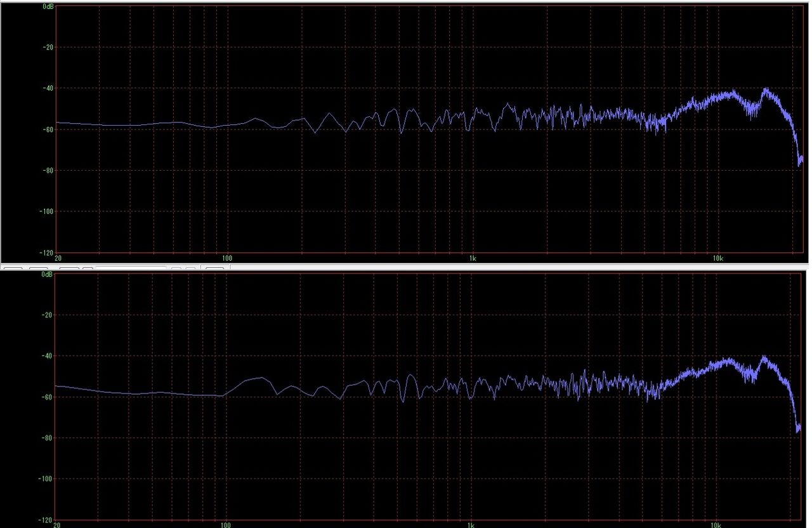Image resolution: width=812 pixels, height=528 pixels.
Task: Click the 20 frequency label under the lower graph
Action: (57, 525)
